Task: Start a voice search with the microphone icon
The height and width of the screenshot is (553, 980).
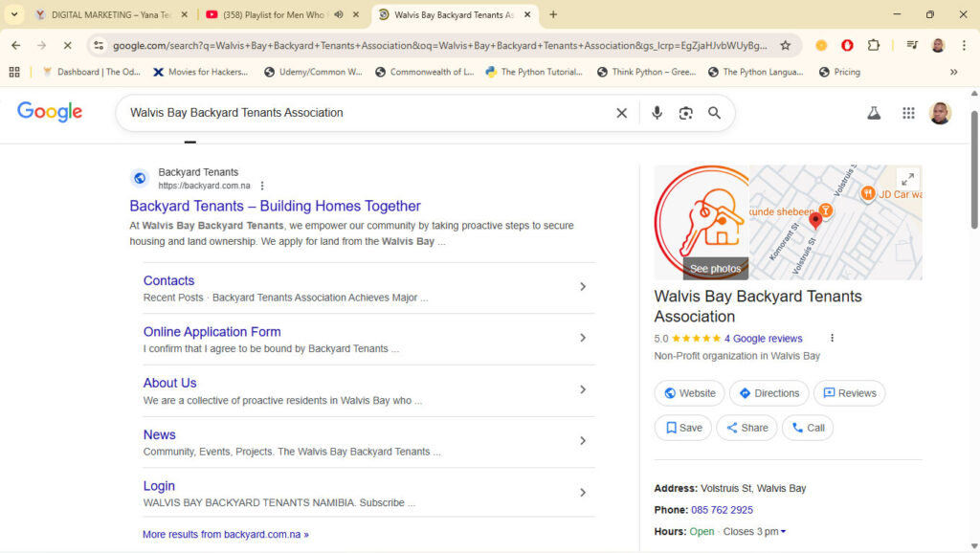Action: (657, 113)
